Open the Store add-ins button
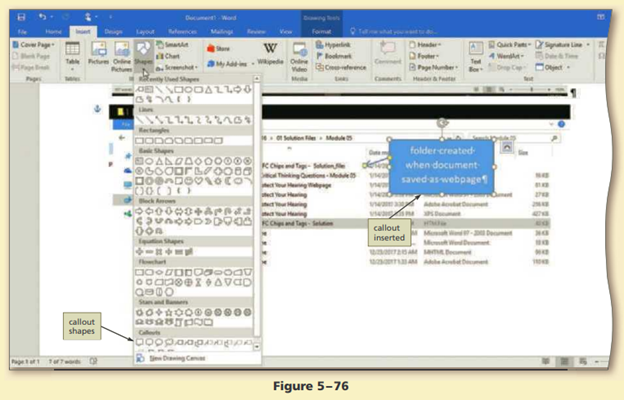This screenshot has height=400, width=624. click(218, 49)
